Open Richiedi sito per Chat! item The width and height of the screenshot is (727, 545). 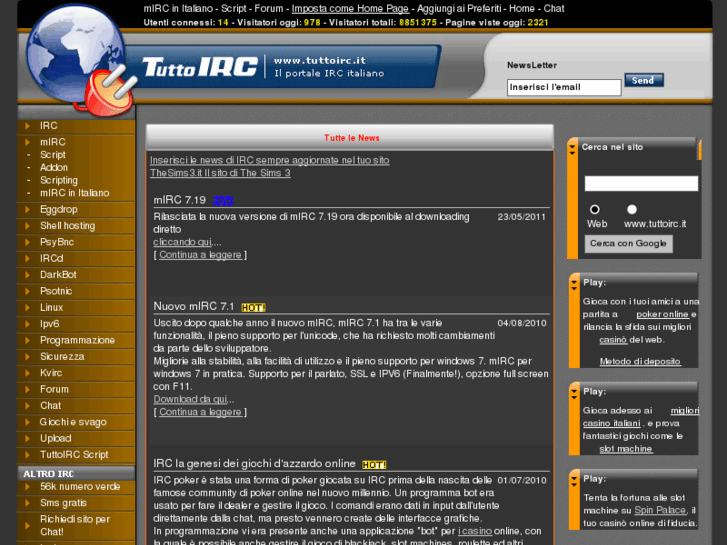tap(75, 526)
